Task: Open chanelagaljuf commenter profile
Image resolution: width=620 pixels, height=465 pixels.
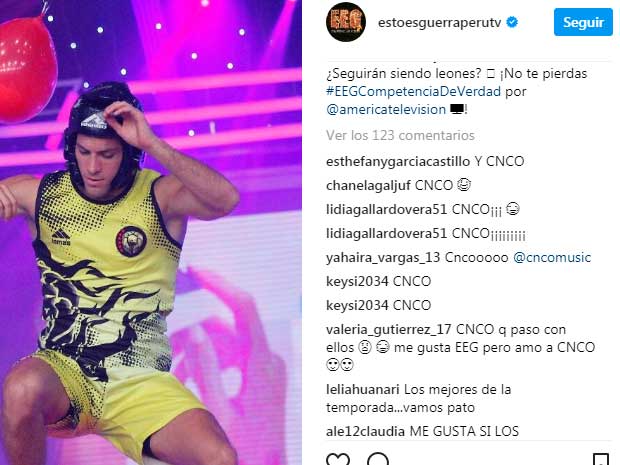Action: point(368,185)
